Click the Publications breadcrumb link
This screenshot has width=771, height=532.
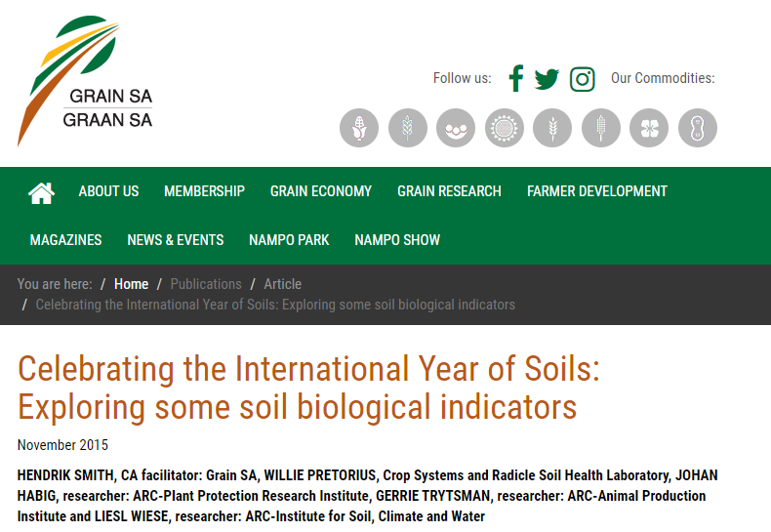tap(206, 284)
